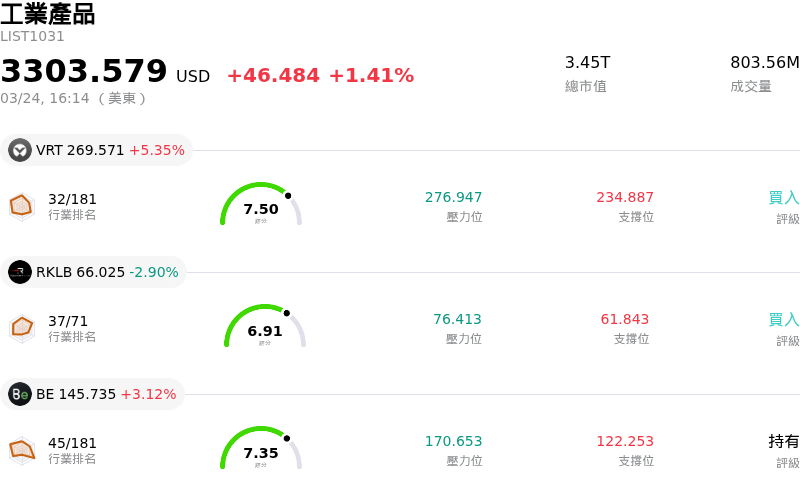Click the BE 7.35 score gauge
This screenshot has width=800, height=488.
(x=261, y=449)
